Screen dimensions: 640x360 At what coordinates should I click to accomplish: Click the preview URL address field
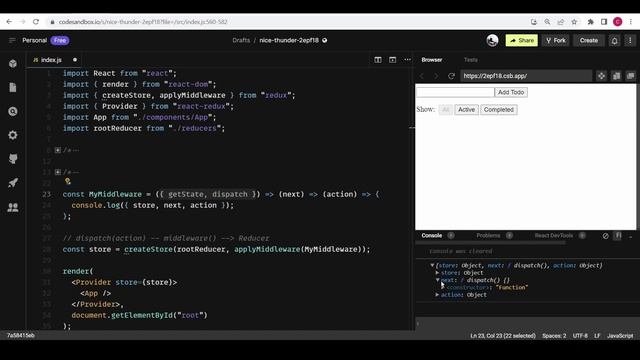526,76
